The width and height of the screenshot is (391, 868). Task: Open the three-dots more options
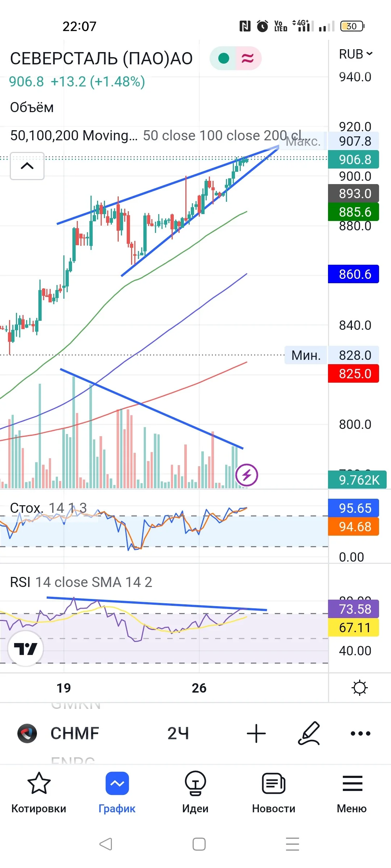[361, 733]
